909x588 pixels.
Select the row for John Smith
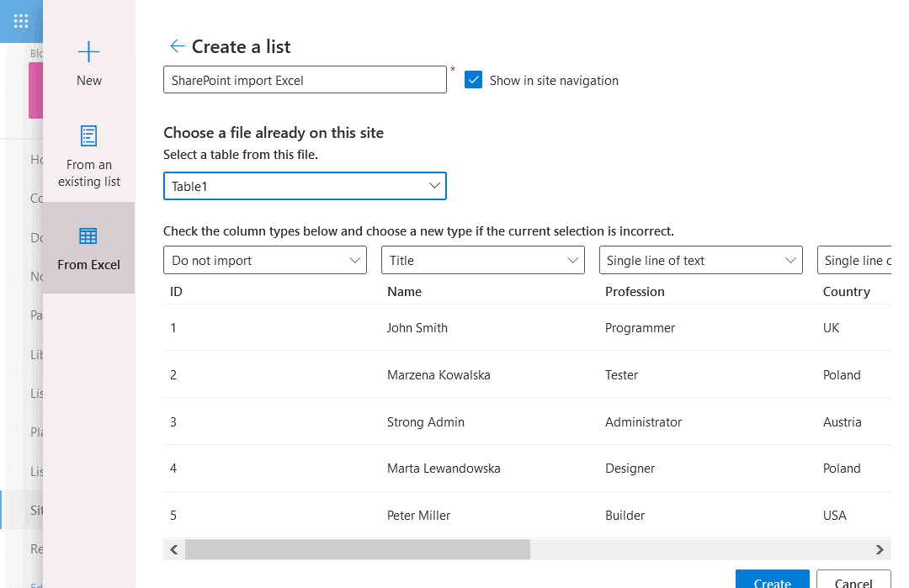(x=505, y=327)
